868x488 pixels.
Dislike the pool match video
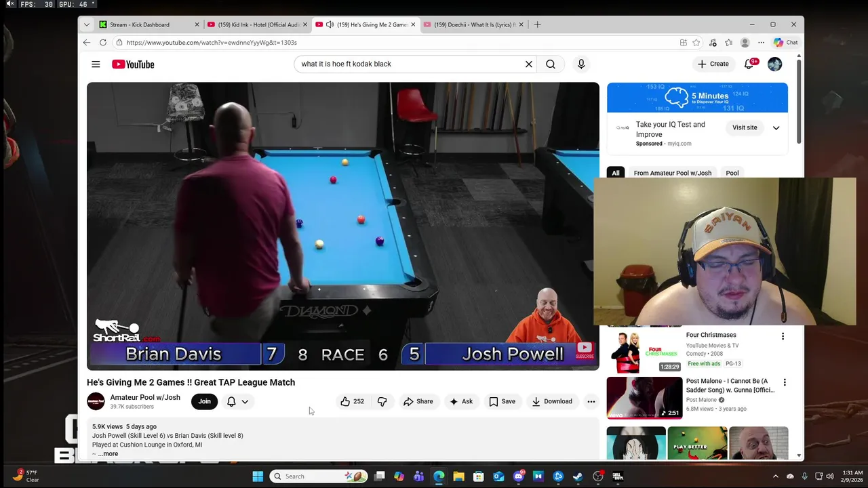point(382,401)
